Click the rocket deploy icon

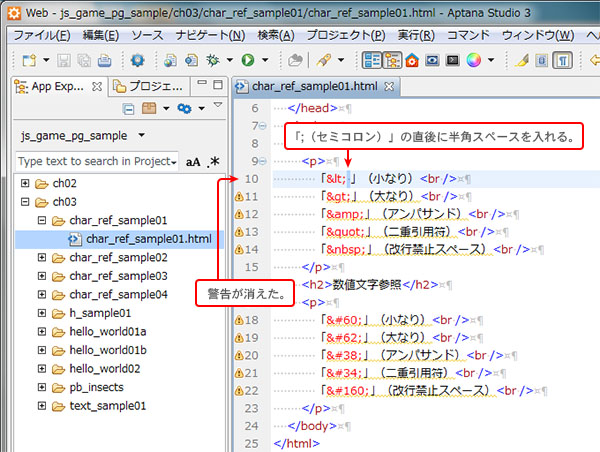[324, 60]
